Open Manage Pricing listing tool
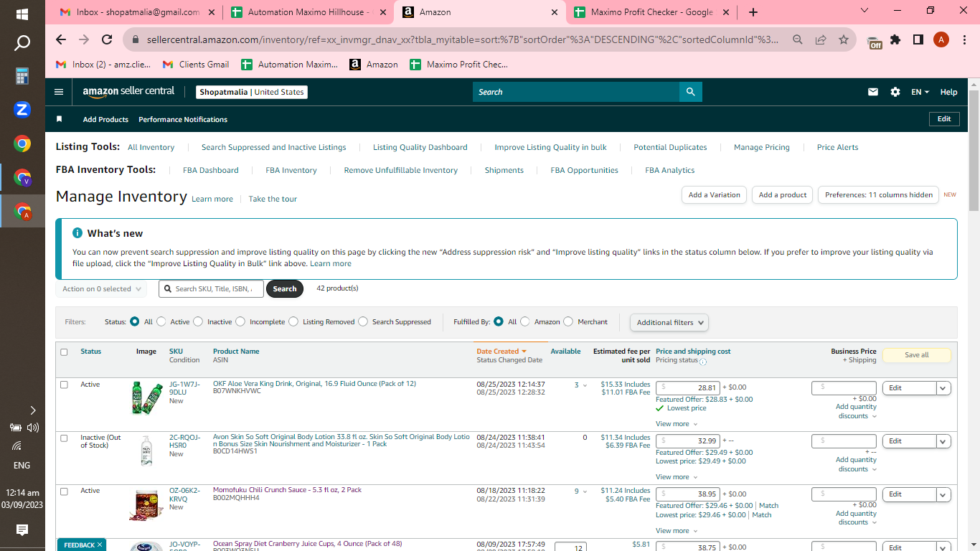 click(x=762, y=147)
